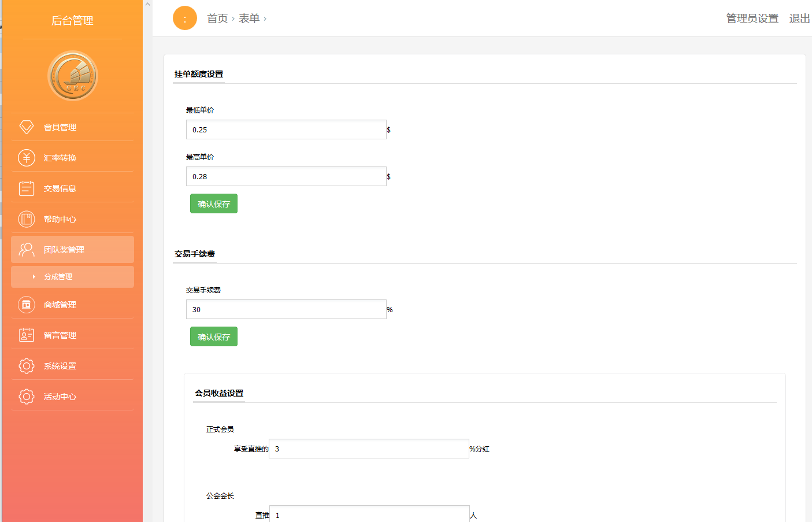Click the 团队奖管理 people icon
This screenshot has height=522, width=812.
(x=27, y=250)
